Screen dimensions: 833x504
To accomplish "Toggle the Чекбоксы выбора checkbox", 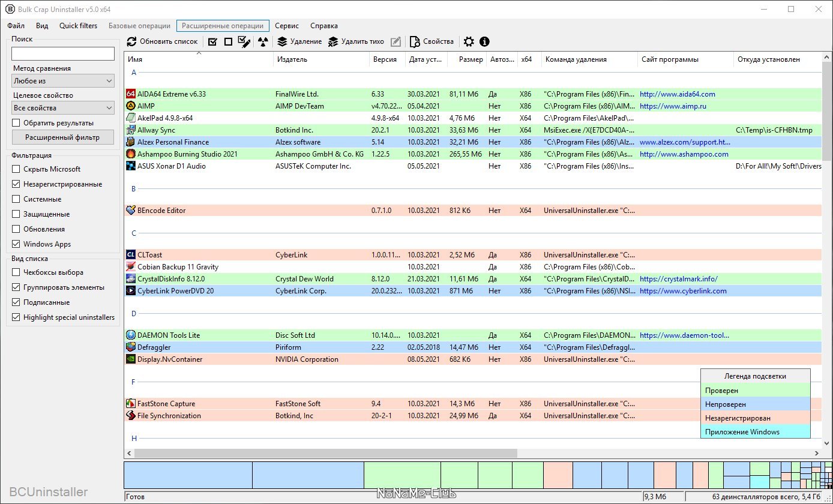I will (16, 272).
